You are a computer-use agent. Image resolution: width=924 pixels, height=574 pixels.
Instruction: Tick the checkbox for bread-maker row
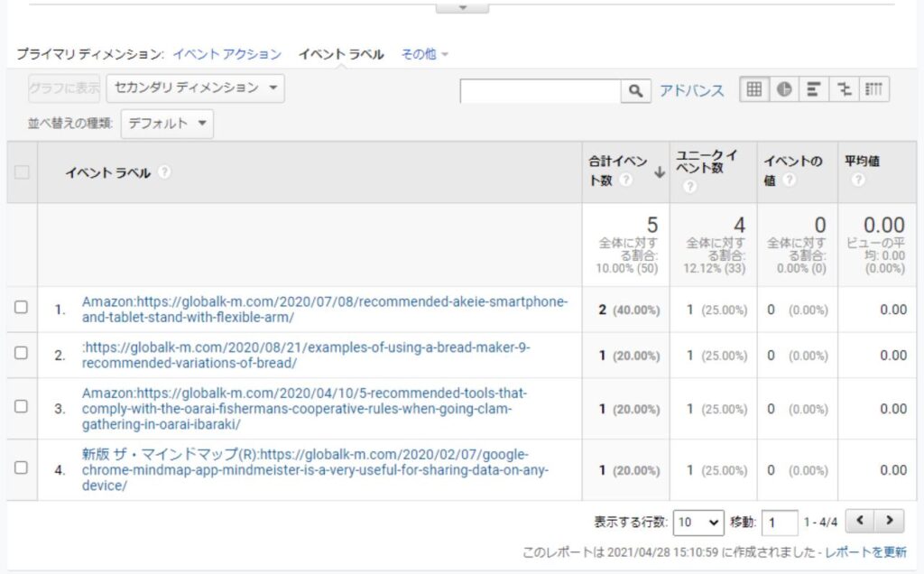click(22, 354)
